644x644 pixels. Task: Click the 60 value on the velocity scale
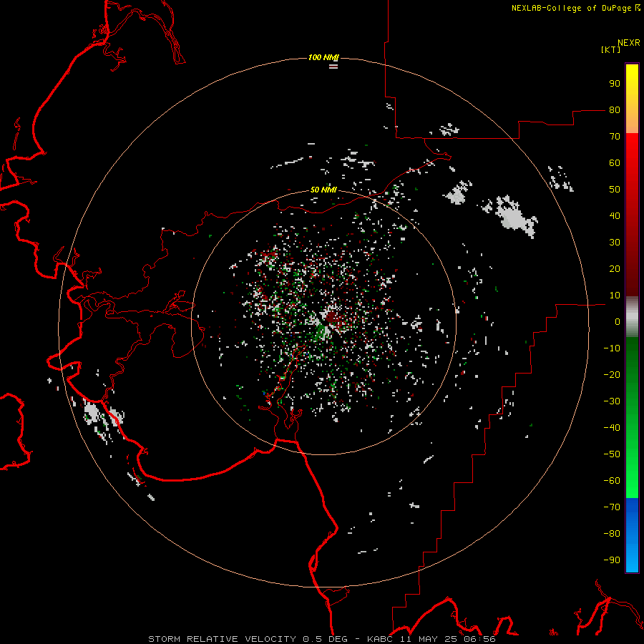[x=615, y=163]
